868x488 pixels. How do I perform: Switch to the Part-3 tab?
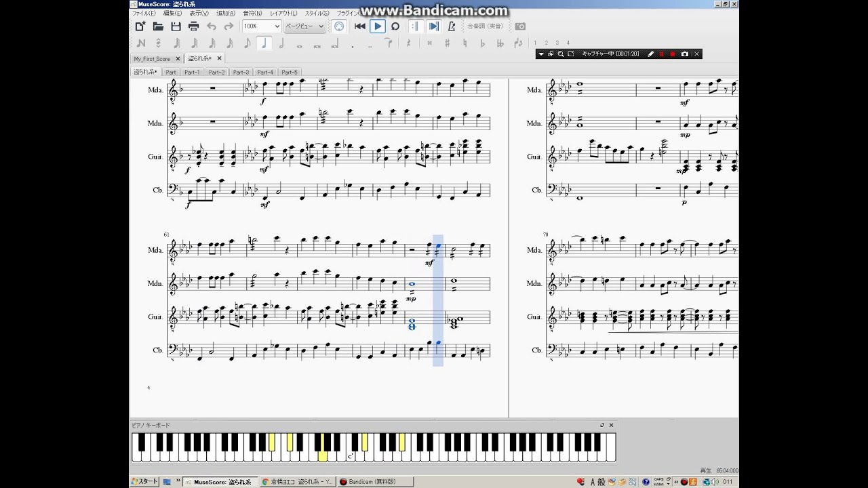coord(241,72)
